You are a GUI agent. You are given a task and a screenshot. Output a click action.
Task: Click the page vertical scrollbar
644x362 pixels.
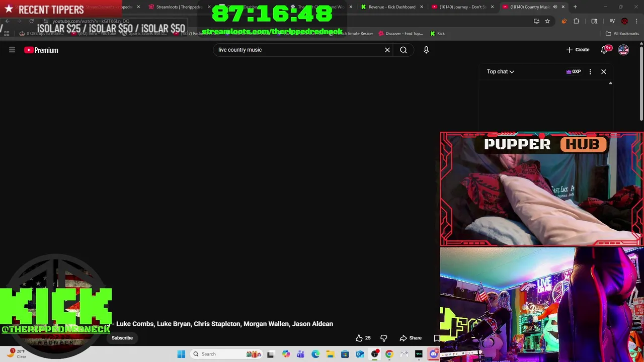click(x=641, y=83)
